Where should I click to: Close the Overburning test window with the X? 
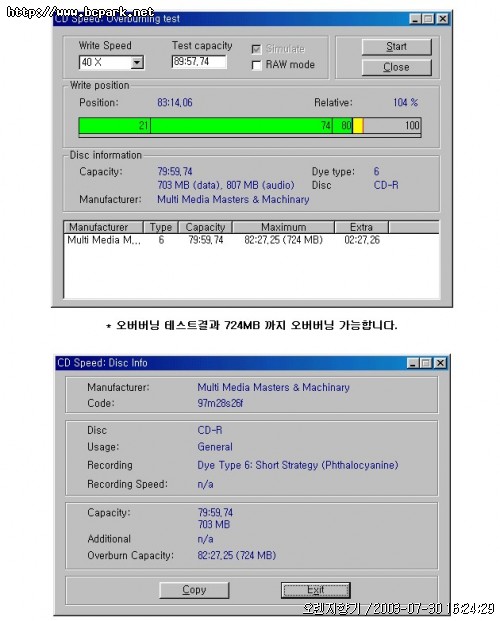tap(443, 19)
